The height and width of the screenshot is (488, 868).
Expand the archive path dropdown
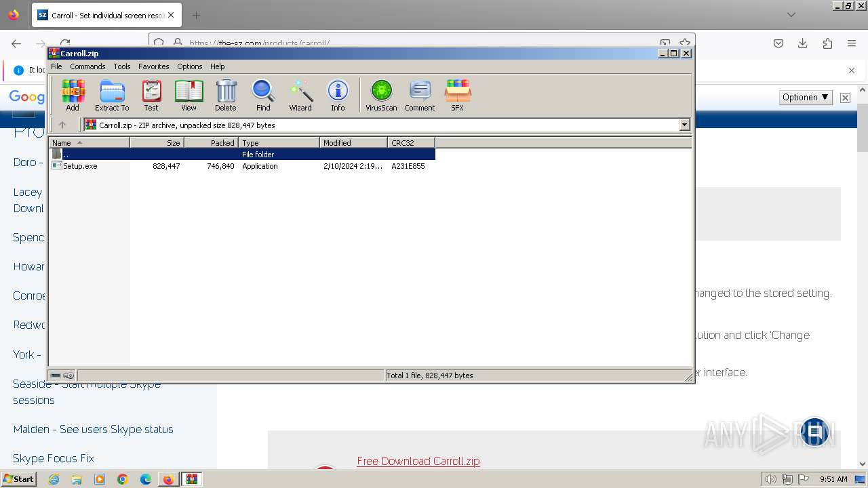click(684, 125)
